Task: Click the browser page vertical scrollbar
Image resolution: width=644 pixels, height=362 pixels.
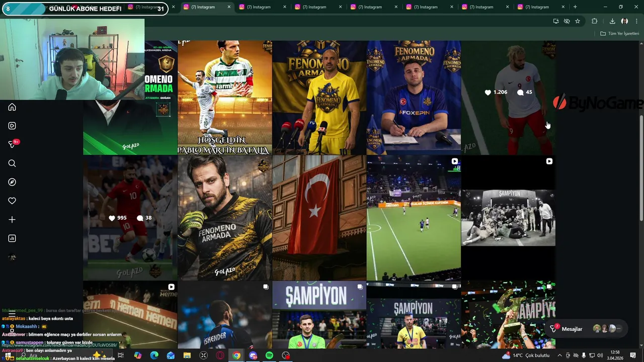Action: [x=641, y=168]
